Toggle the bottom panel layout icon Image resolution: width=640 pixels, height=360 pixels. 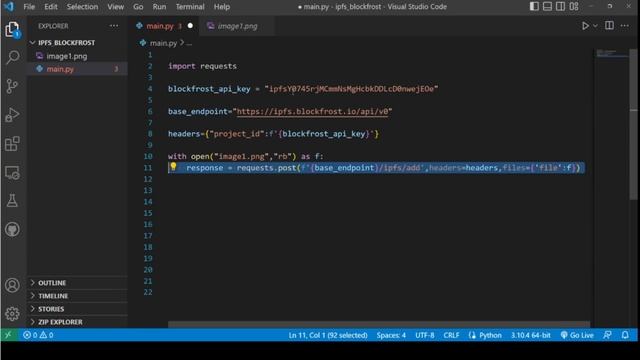click(547, 6)
